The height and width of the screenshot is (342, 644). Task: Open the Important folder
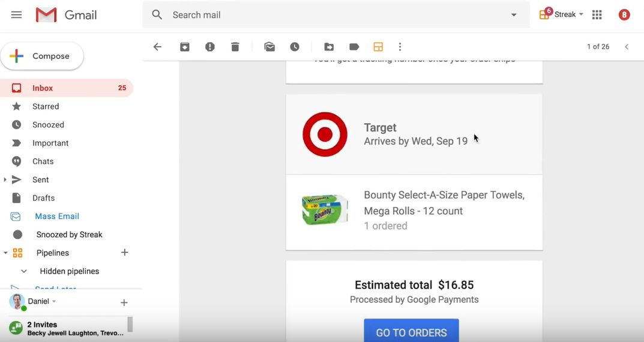(x=50, y=143)
